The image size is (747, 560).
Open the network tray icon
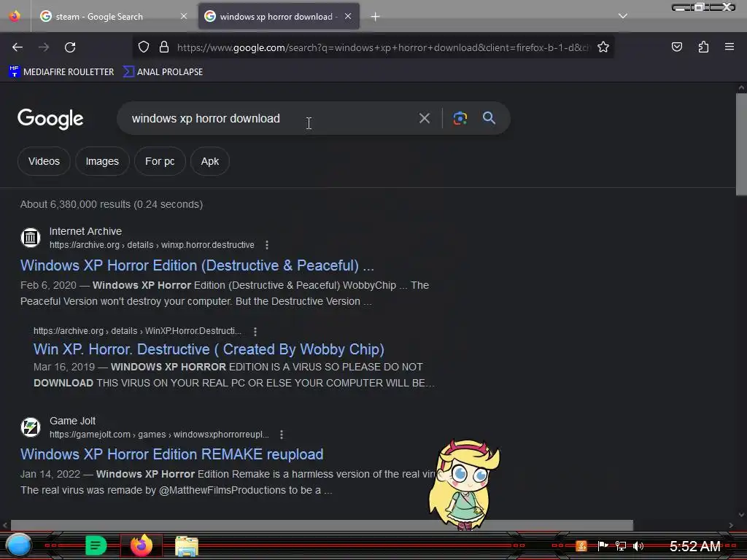point(620,545)
